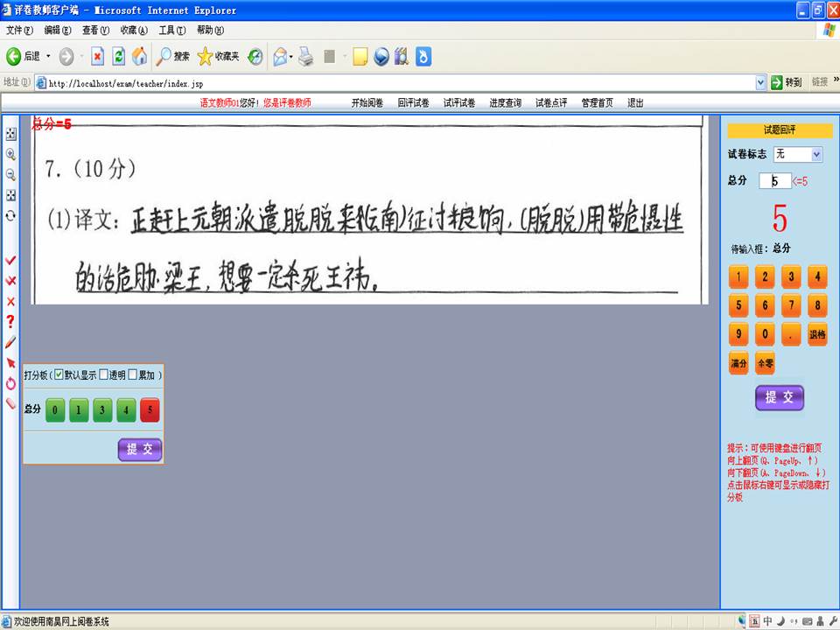Viewport: 840px width, 630px height.
Task: Expand the back button history dropdown arrow
Action: [48, 57]
